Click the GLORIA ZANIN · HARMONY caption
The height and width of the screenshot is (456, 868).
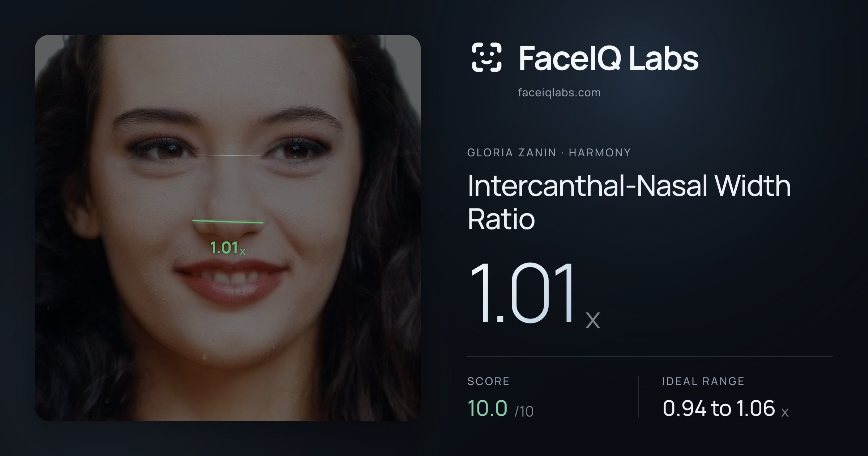pyautogui.click(x=549, y=153)
